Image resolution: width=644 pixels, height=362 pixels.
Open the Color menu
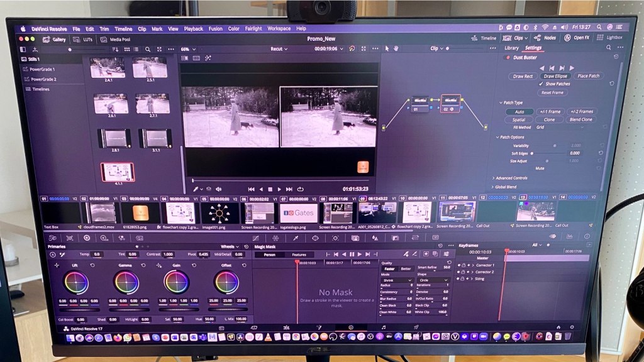(x=234, y=29)
